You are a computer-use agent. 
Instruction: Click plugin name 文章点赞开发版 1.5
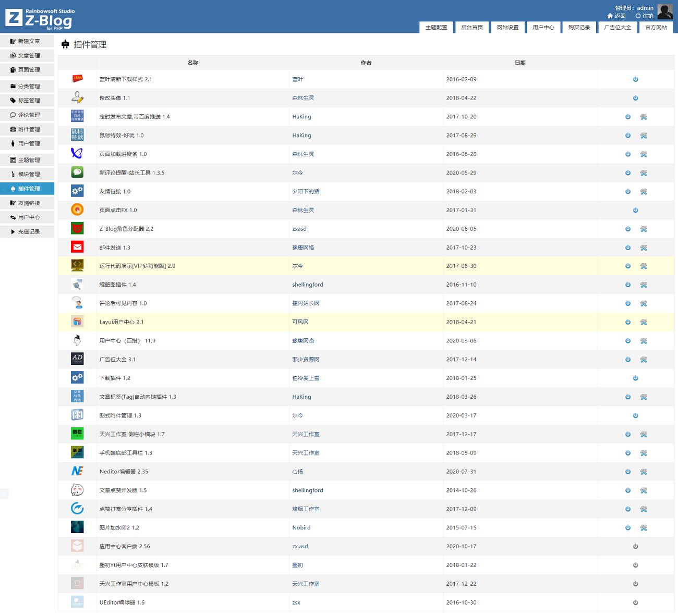pos(123,490)
